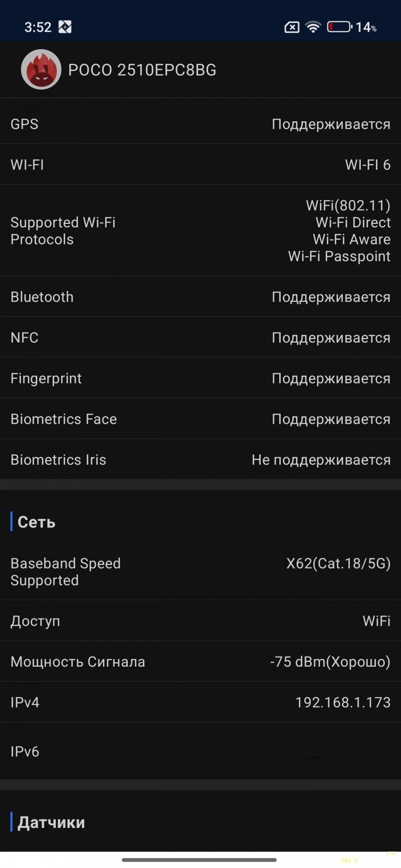Image resolution: width=401 pixels, height=868 pixels.
Task: Tap the Сеть section header
Action: [x=37, y=522]
